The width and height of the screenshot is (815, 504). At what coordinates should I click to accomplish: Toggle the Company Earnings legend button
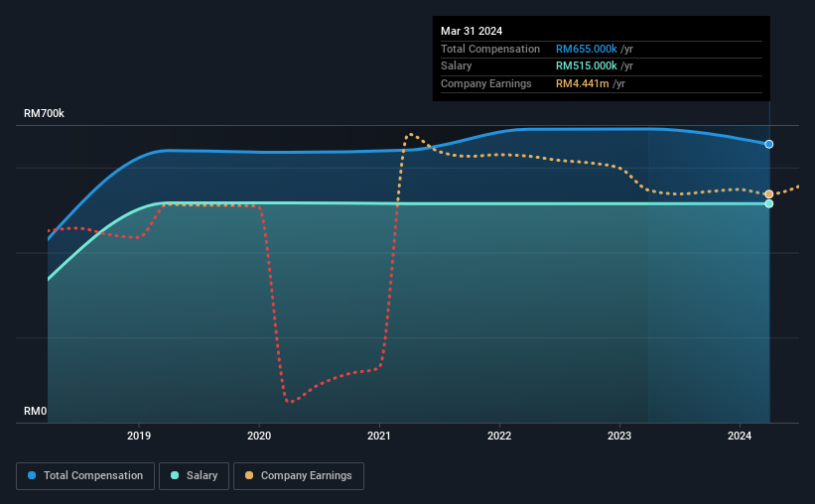[299, 476]
